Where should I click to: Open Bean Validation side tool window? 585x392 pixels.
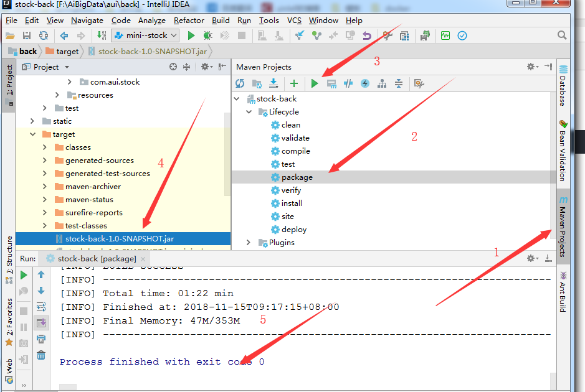point(563,151)
